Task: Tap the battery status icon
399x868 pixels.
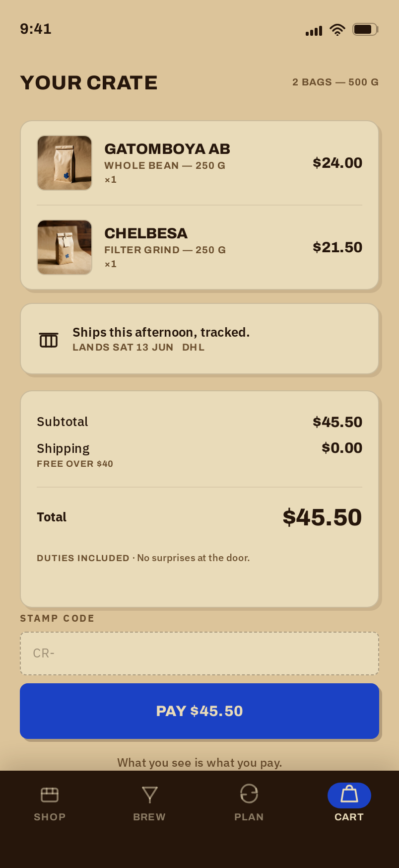Action: click(365, 29)
